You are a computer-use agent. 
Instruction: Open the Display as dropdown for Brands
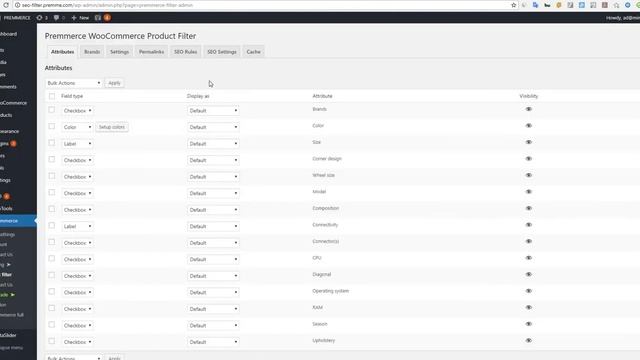[x=213, y=111]
